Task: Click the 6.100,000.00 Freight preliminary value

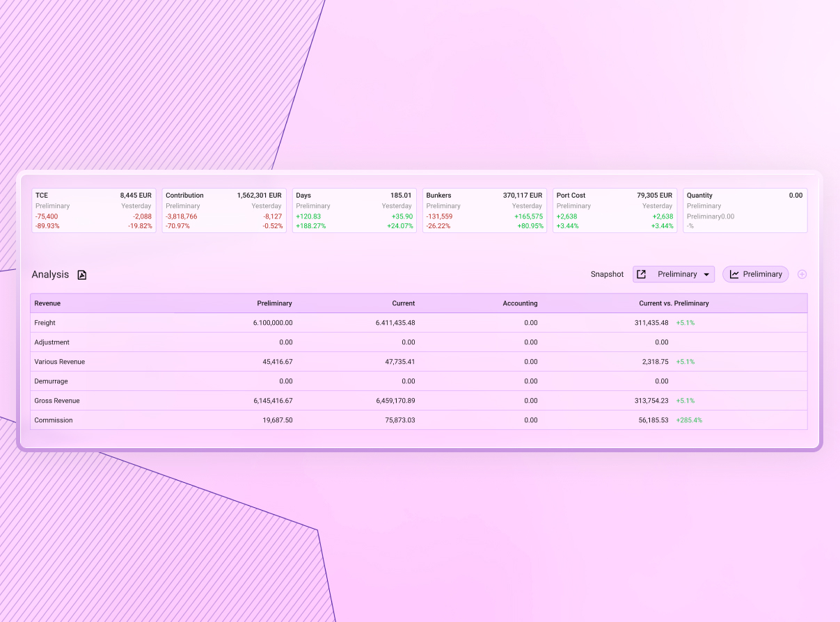Action: tap(273, 323)
